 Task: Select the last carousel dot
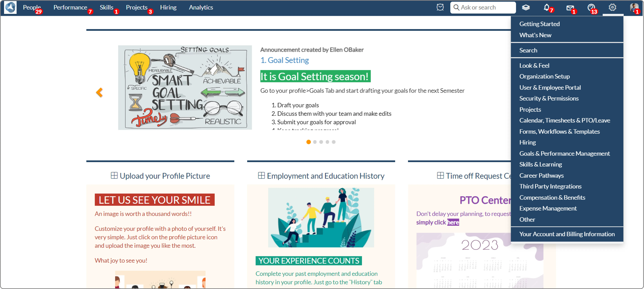334,142
